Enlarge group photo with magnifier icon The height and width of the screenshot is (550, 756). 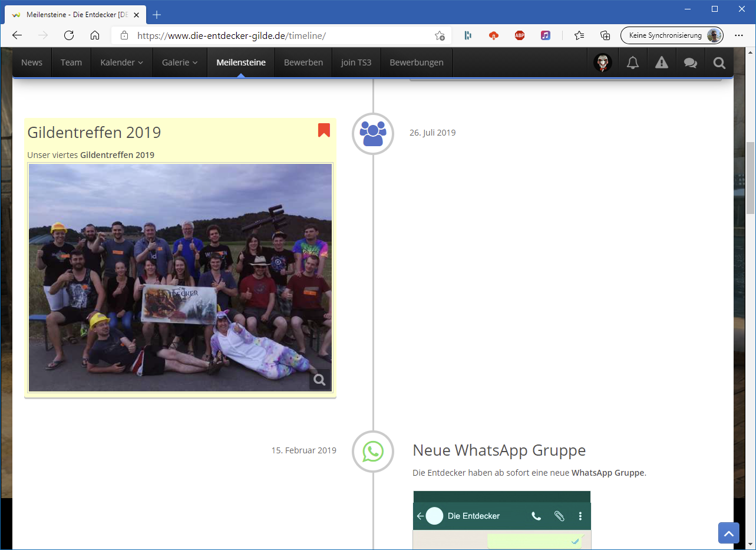tap(319, 380)
